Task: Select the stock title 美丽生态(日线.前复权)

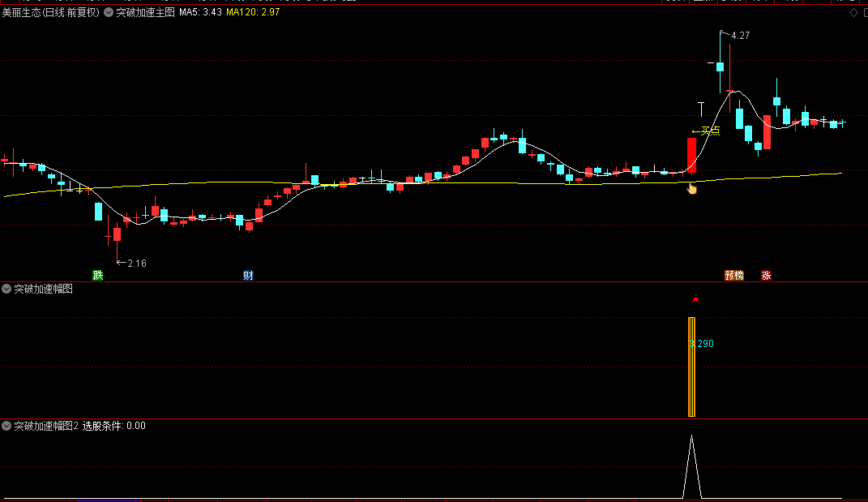Action: tap(50, 12)
